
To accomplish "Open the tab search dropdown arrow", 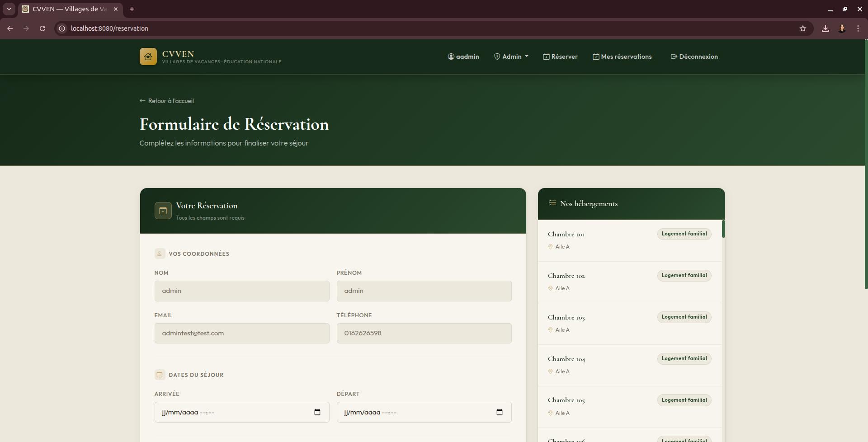I will [9, 9].
